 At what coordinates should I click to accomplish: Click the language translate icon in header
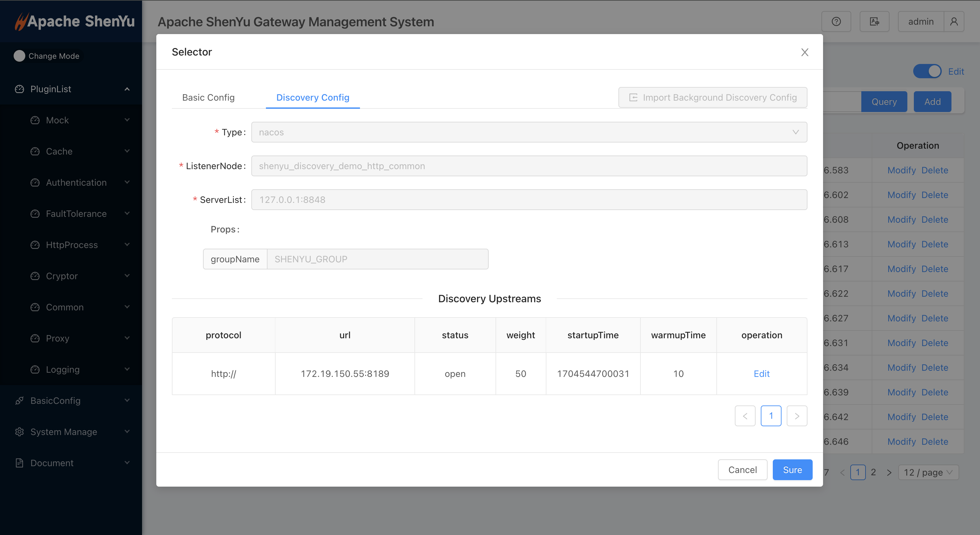(874, 22)
